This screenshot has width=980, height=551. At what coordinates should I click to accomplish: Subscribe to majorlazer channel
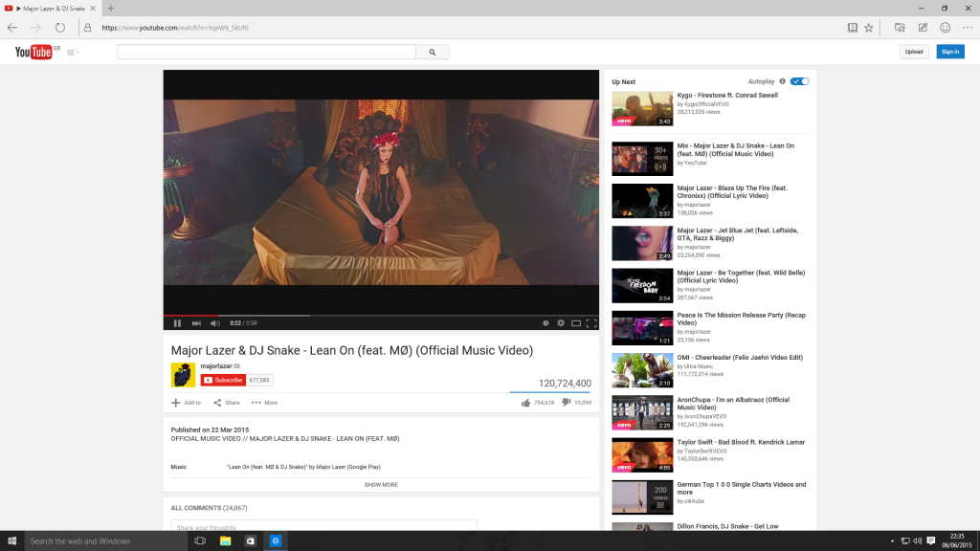tap(223, 380)
